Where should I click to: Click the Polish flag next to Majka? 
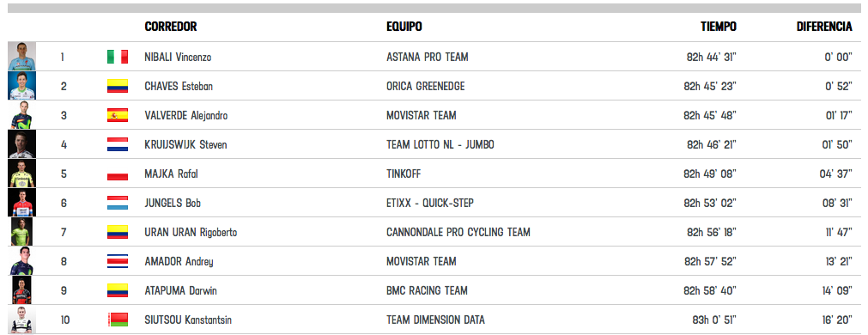point(118,174)
